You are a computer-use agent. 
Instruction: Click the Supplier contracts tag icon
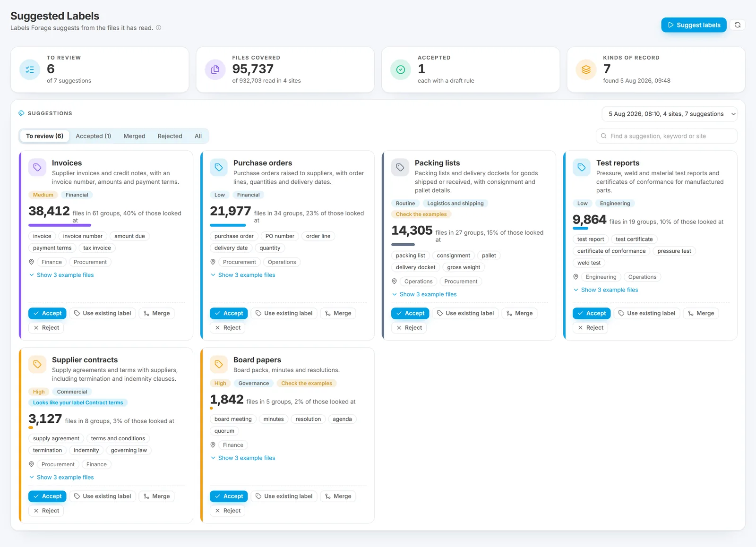click(x=37, y=364)
